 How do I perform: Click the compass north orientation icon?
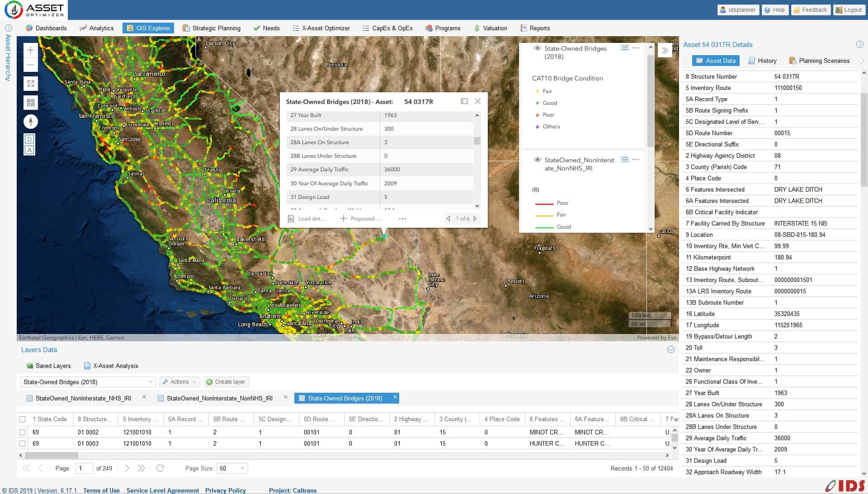pyautogui.click(x=30, y=122)
